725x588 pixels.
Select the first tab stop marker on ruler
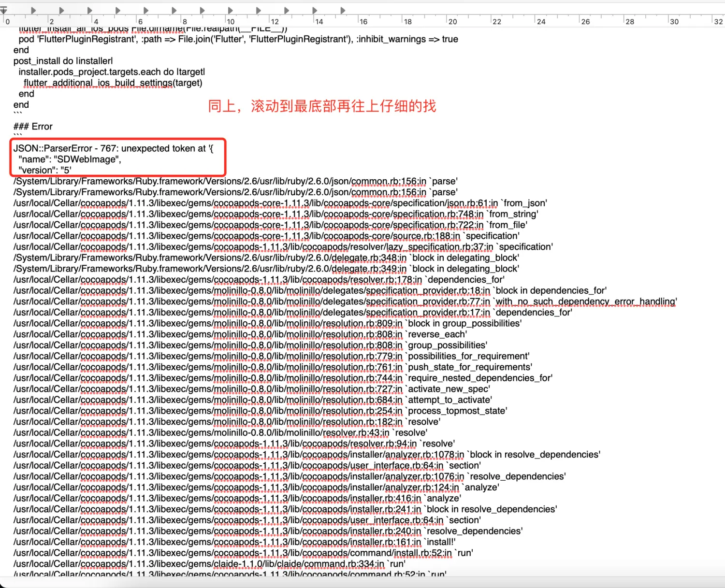pyautogui.click(x=33, y=10)
